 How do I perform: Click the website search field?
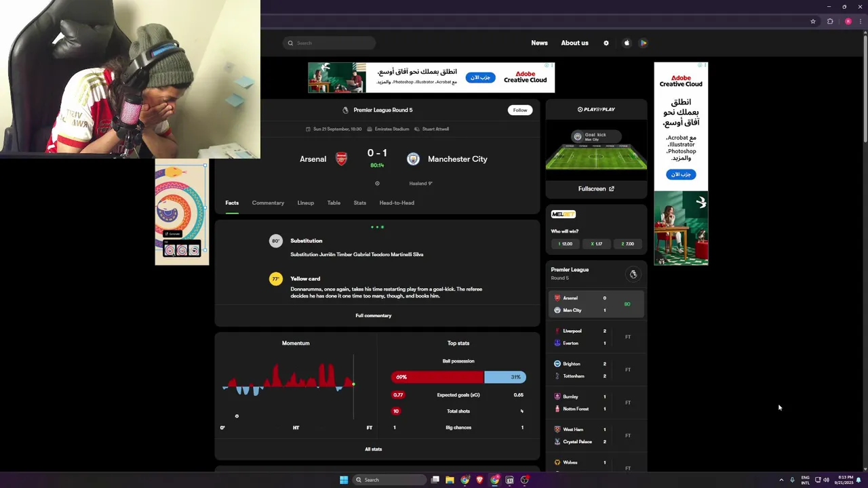[x=329, y=43]
